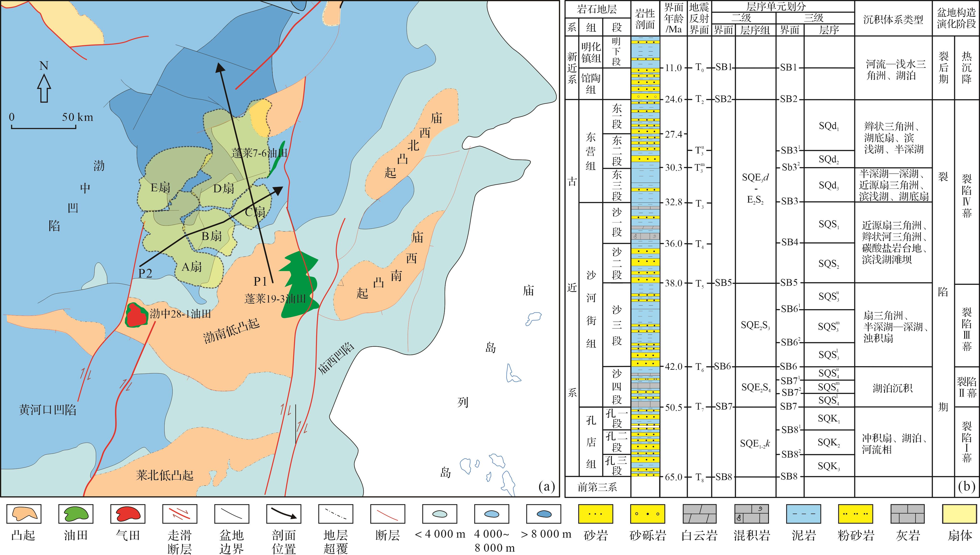The height and width of the screenshot is (555, 980).
Task: Click the red gas field (气田) legend icon
Action: coord(128,514)
